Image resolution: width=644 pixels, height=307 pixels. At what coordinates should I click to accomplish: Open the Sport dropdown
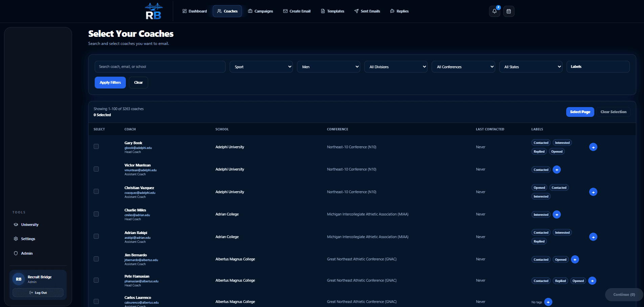point(261,67)
